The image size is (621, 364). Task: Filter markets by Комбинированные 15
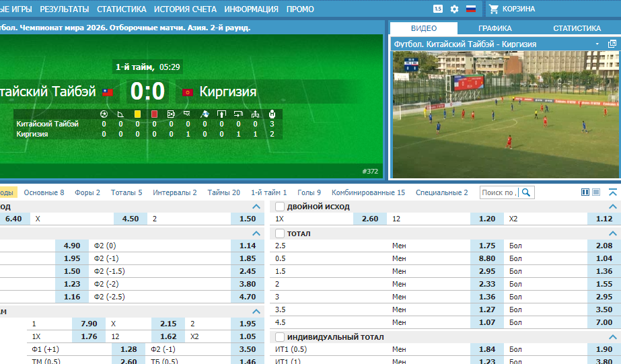[368, 192]
